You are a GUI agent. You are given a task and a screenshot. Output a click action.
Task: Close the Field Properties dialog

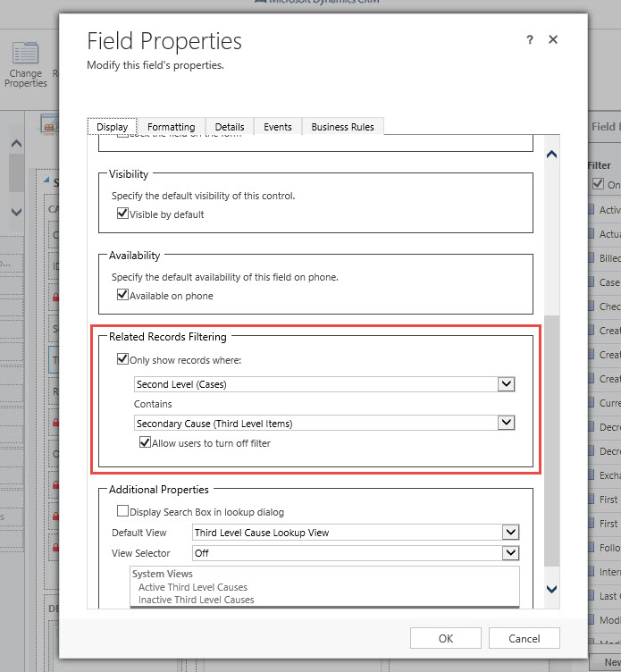(x=554, y=40)
